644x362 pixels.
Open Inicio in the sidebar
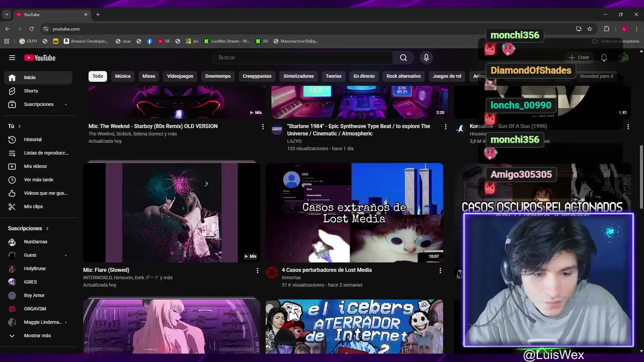pyautogui.click(x=38, y=77)
